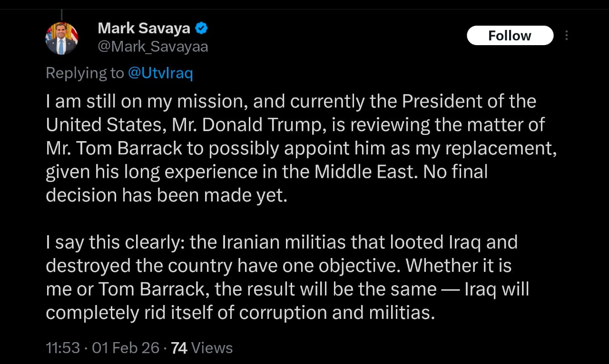Click the 01 Feb 26 date

click(x=126, y=348)
